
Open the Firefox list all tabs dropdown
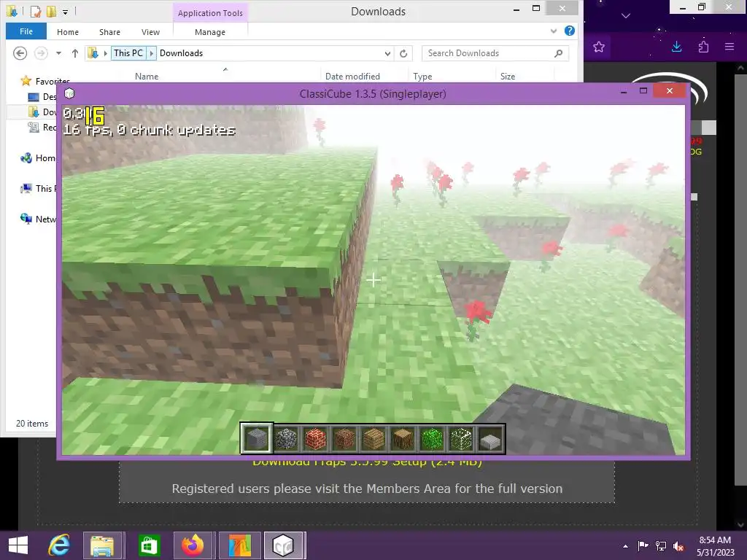pyautogui.click(x=626, y=16)
